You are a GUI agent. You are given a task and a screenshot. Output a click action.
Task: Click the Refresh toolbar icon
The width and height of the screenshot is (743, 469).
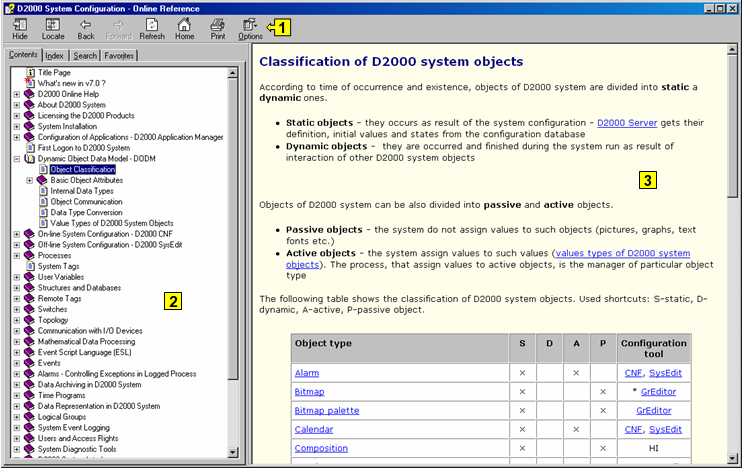(x=152, y=28)
